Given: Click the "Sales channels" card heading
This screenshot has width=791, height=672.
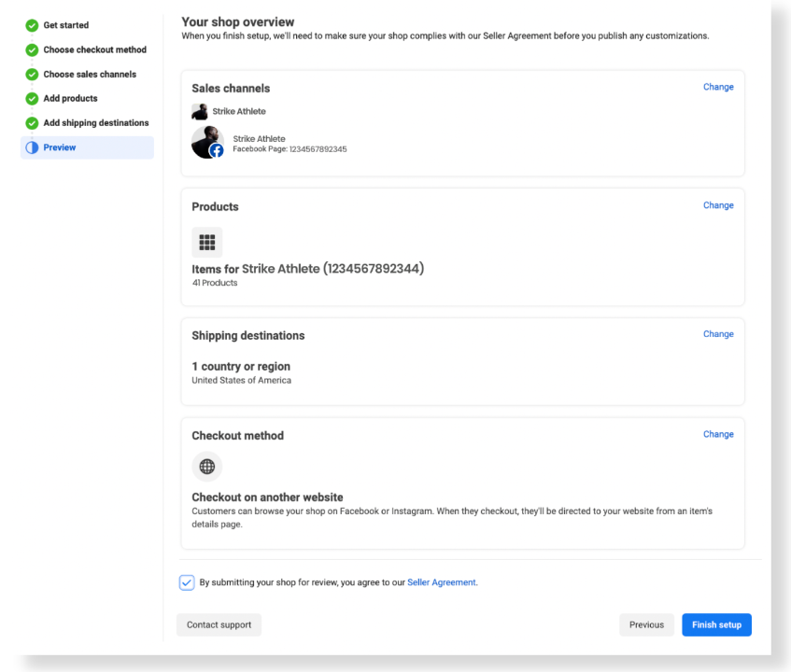Looking at the screenshot, I should coord(231,89).
